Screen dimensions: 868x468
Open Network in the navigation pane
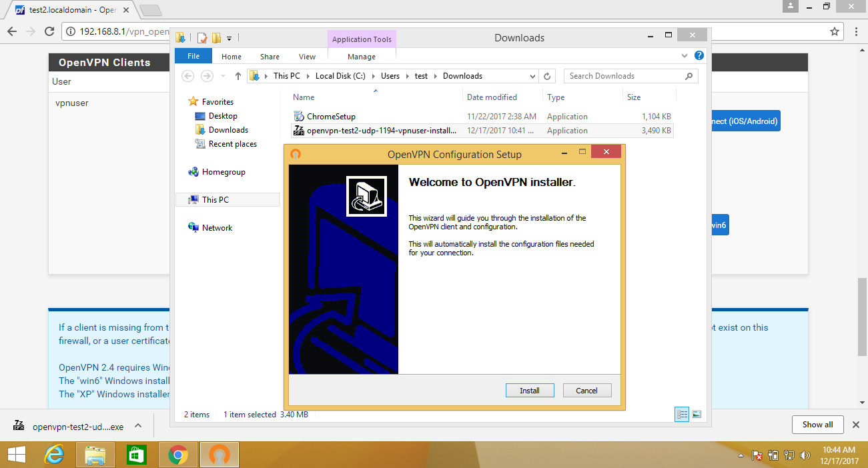coord(217,228)
